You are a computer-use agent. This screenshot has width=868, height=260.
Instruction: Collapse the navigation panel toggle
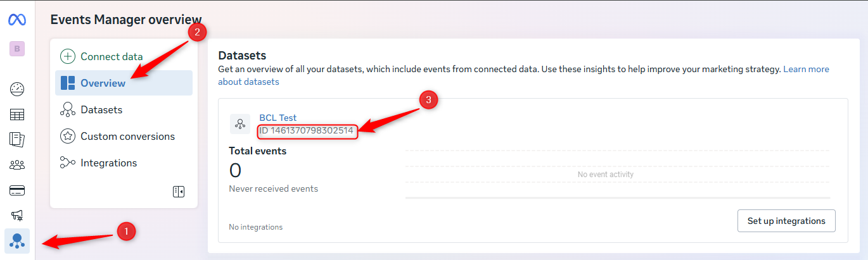pos(179,192)
